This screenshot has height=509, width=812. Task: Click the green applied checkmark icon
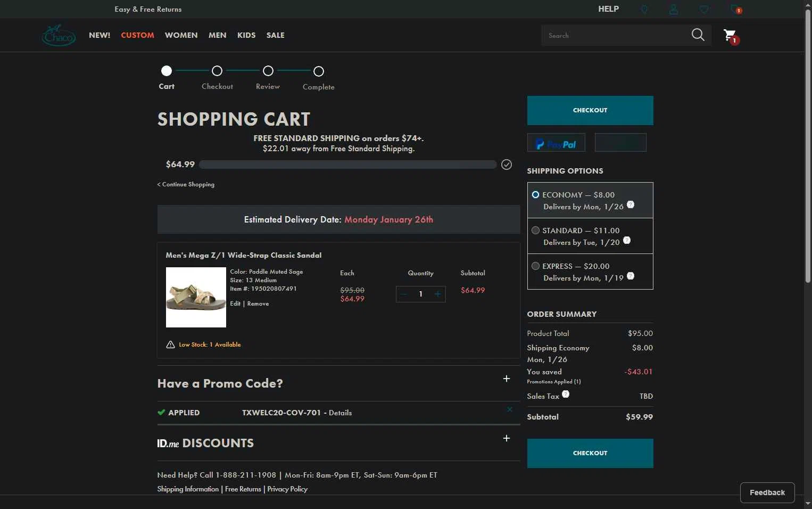tap(161, 412)
